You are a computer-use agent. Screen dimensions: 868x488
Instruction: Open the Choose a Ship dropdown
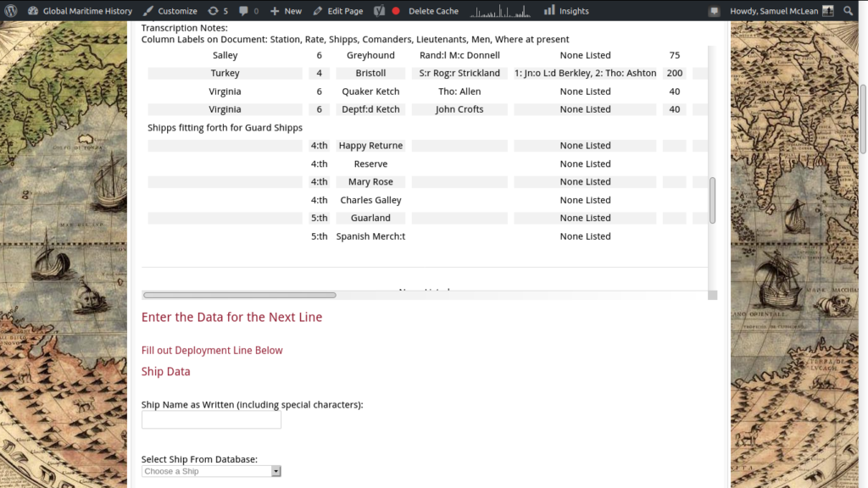tap(211, 471)
